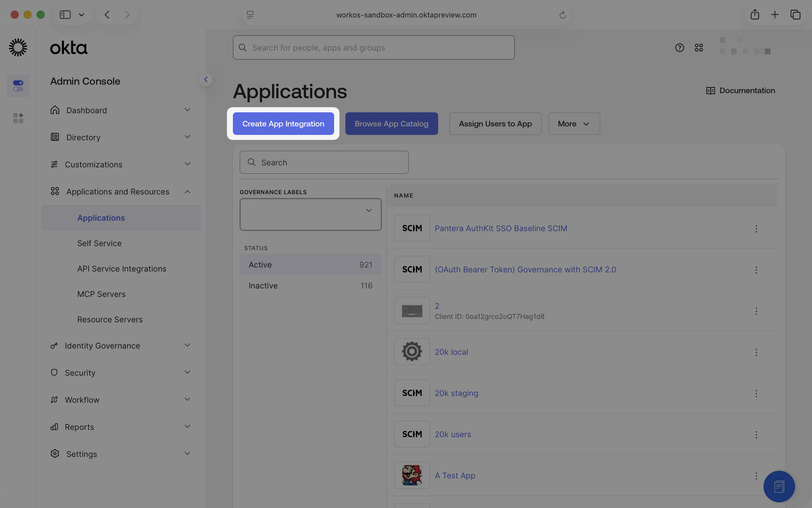Screen dimensions: 812x508
Task: Open the help question mark icon
Action: 679,48
